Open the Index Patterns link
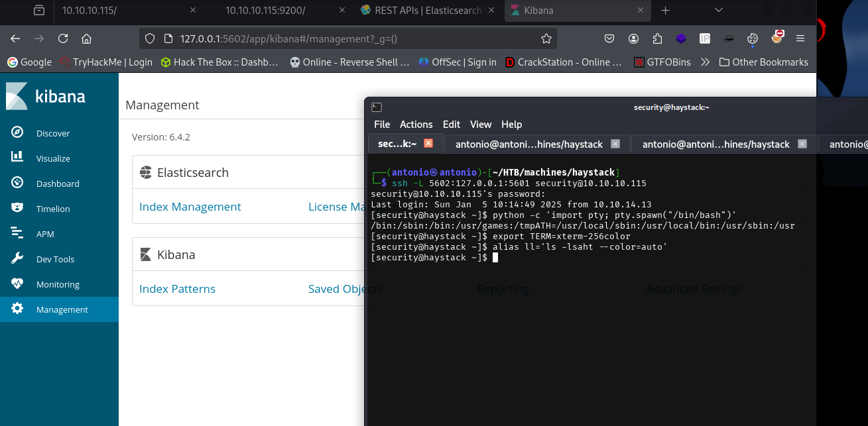 (x=177, y=289)
